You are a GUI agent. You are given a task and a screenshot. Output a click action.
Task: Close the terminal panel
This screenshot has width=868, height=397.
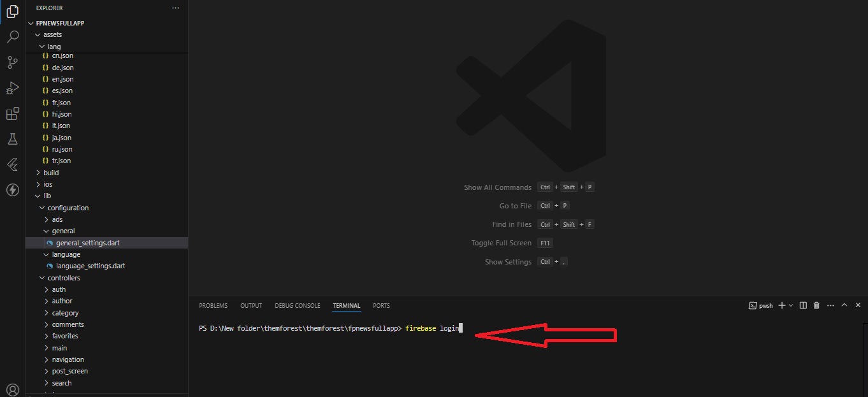pyautogui.click(x=858, y=306)
